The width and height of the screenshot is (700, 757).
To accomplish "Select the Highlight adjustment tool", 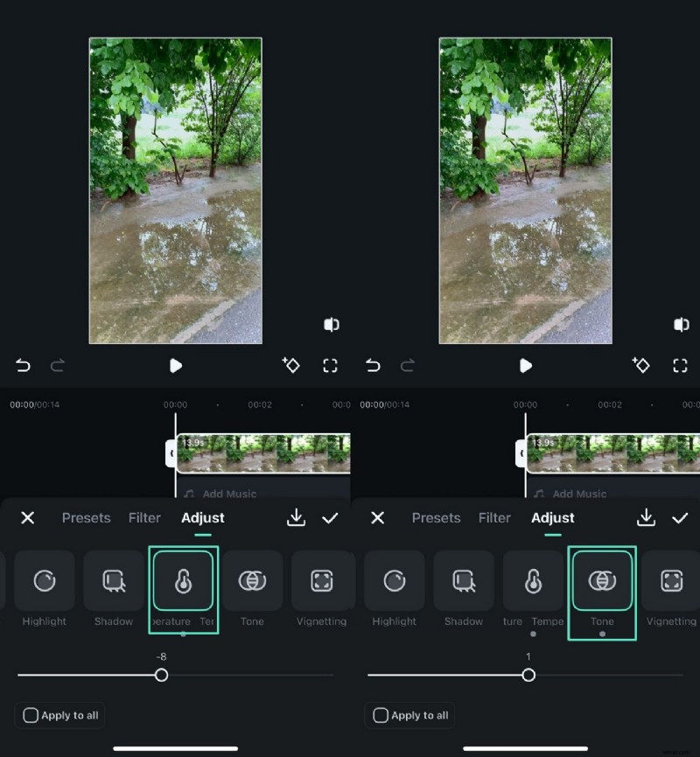I will pyautogui.click(x=45, y=581).
